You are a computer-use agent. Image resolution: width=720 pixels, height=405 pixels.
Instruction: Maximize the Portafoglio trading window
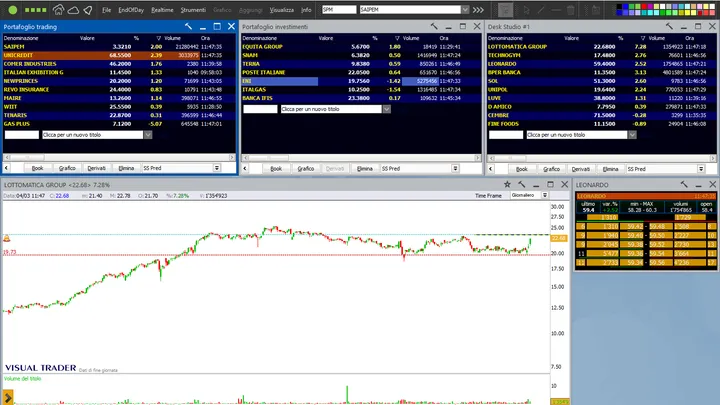pyautogui.click(x=217, y=27)
